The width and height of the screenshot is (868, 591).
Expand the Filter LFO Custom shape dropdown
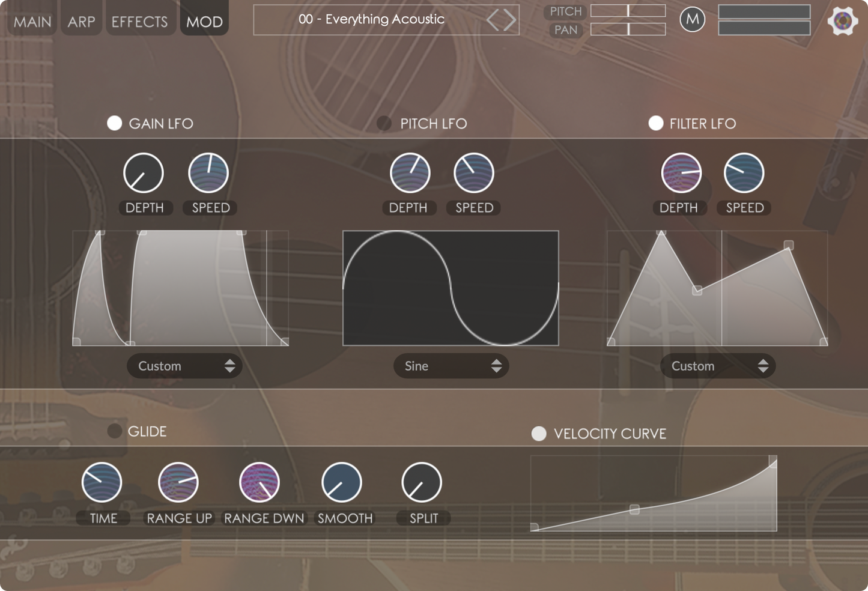718,366
